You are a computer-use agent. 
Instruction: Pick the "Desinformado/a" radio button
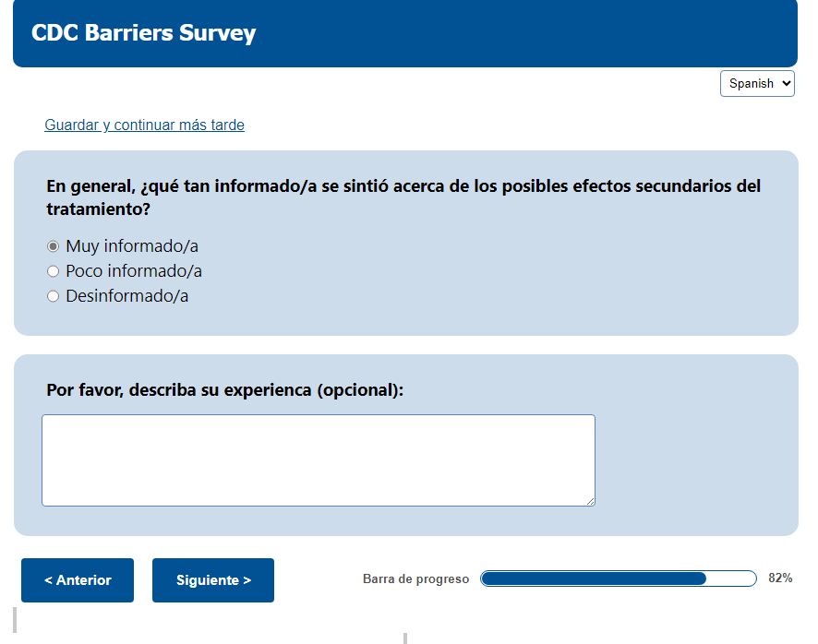(x=53, y=296)
